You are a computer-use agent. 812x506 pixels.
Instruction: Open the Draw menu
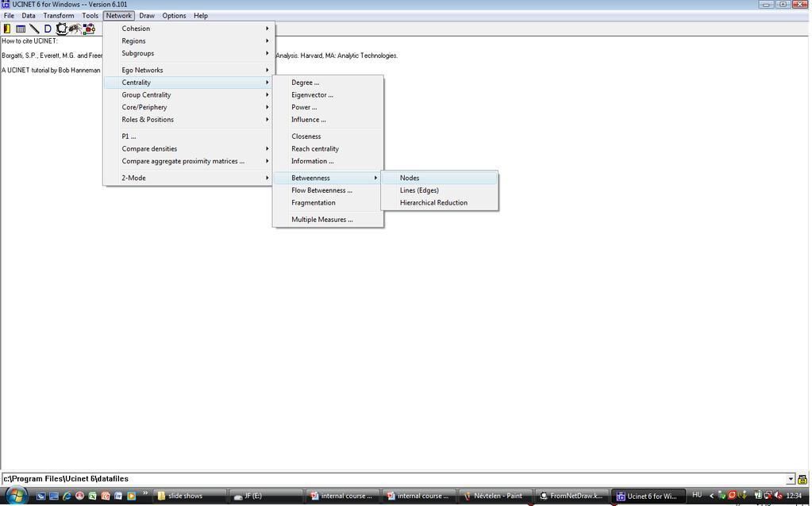coord(147,16)
